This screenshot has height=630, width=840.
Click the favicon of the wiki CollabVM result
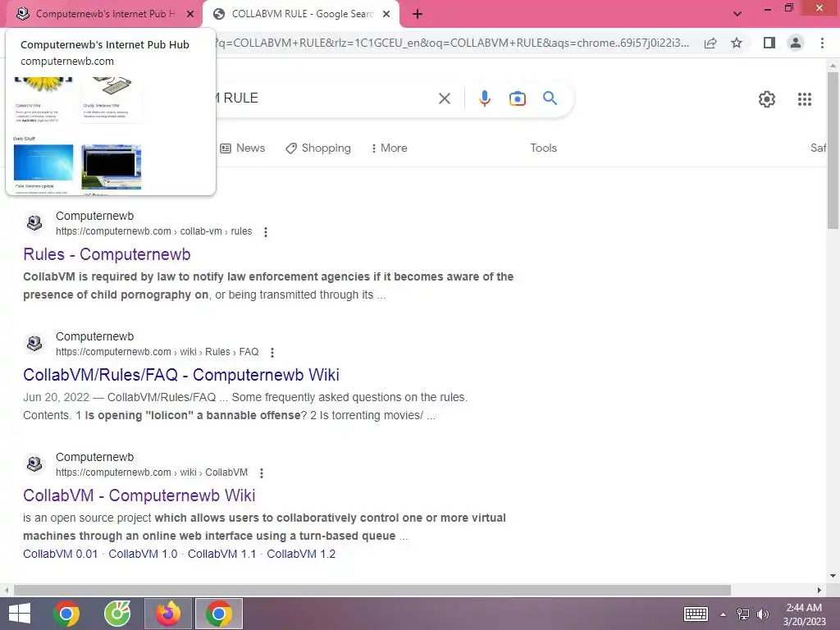tap(34, 463)
